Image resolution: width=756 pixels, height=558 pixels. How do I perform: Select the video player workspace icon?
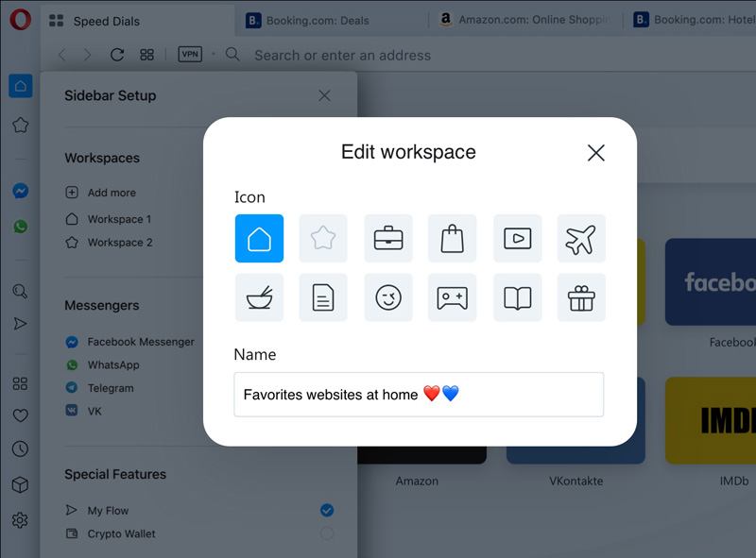pos(517,239)
